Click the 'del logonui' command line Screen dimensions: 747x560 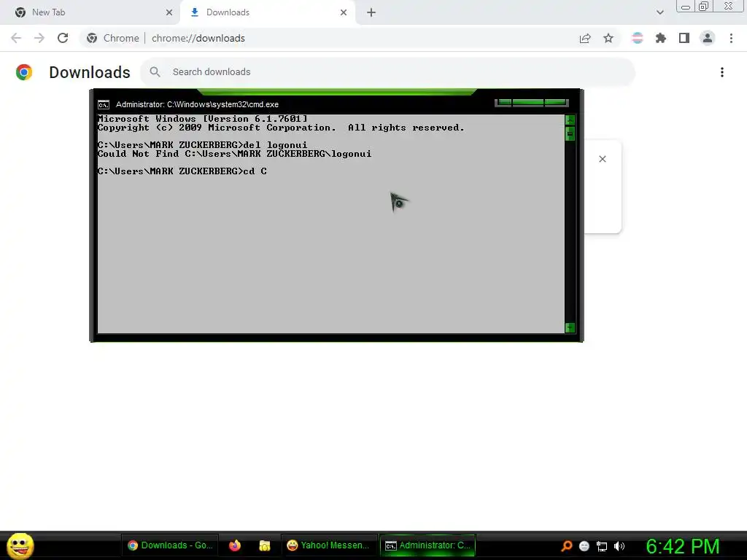203,145
